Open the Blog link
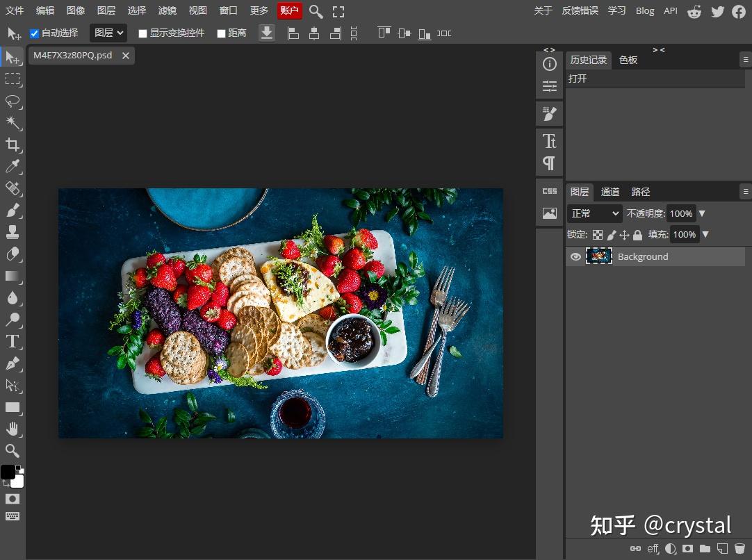752x560 pixels. click(x=644, y=10)
